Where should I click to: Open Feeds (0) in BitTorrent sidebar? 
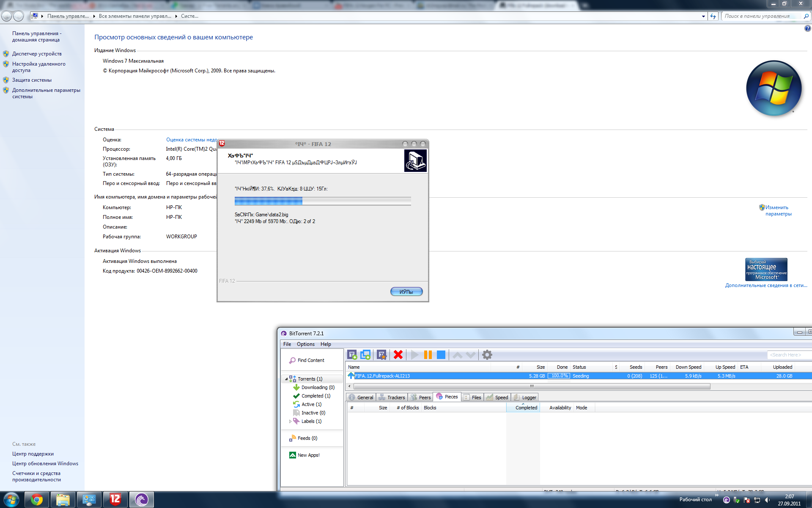(x=307, y=438)
